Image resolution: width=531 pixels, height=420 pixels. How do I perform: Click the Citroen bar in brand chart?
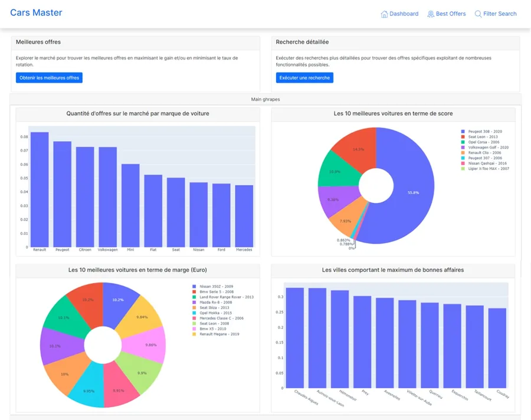(x=85, y=197)
